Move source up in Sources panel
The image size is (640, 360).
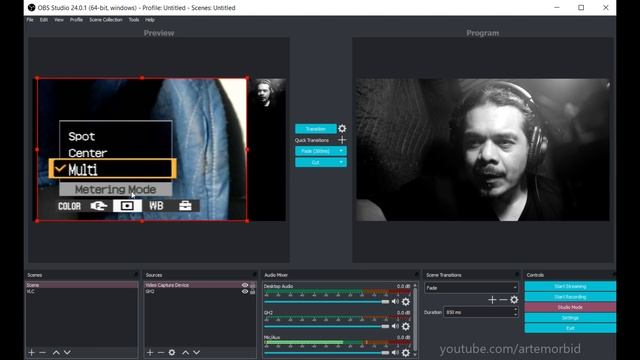(186, 352)
